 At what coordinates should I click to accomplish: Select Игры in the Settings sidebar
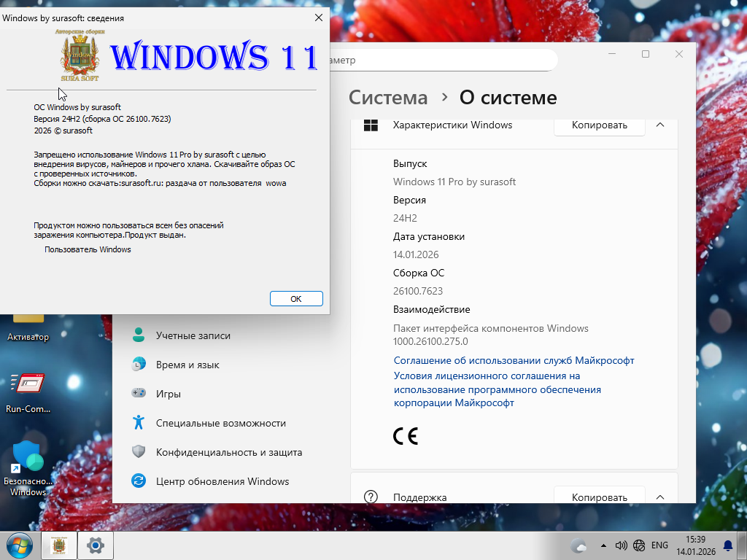169,394
